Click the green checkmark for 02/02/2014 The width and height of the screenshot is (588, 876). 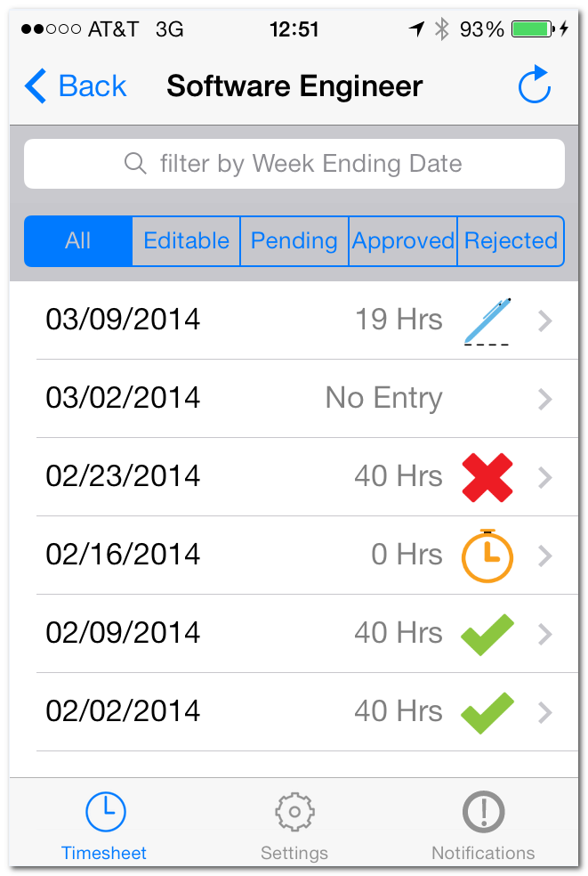[x=487, y=712]
